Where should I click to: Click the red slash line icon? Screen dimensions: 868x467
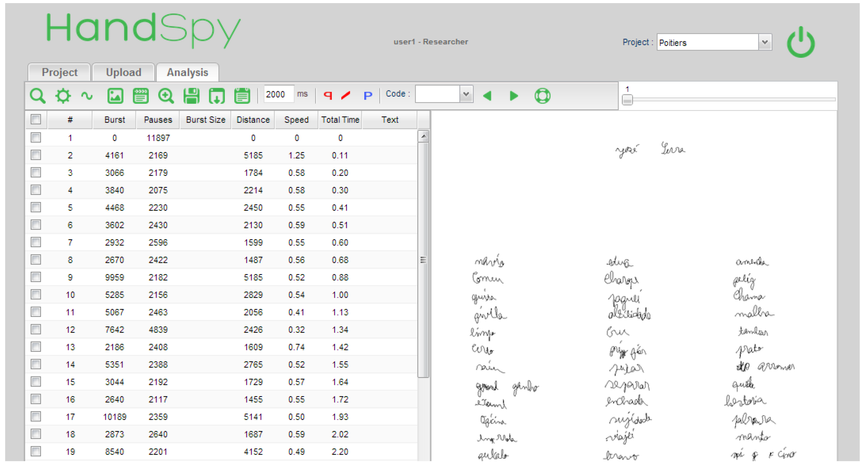[346, 95]
